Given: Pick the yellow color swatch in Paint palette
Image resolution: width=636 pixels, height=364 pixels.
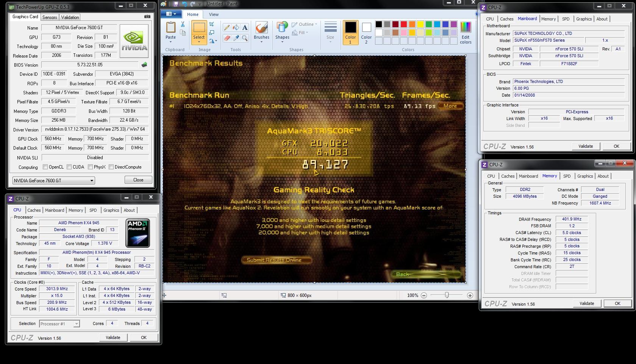Looking at the screenshot, I should (x=420, y=24).
